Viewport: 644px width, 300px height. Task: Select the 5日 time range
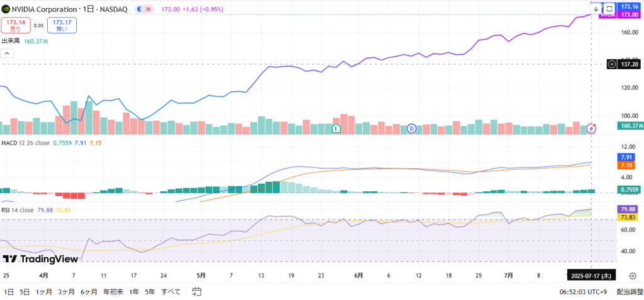pos(24,292)
